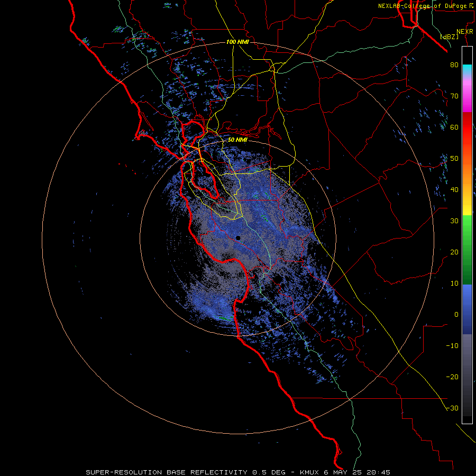This screenshot has height=476, width=476.
Task: Click the bright green segment of the color bar
Action: click(x=467, y=225)
